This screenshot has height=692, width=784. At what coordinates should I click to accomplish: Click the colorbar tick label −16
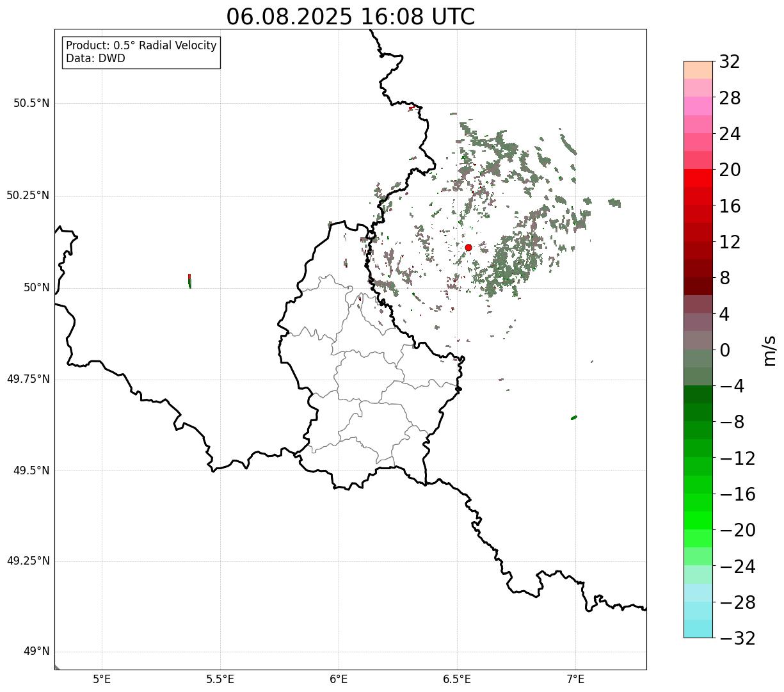737,495
